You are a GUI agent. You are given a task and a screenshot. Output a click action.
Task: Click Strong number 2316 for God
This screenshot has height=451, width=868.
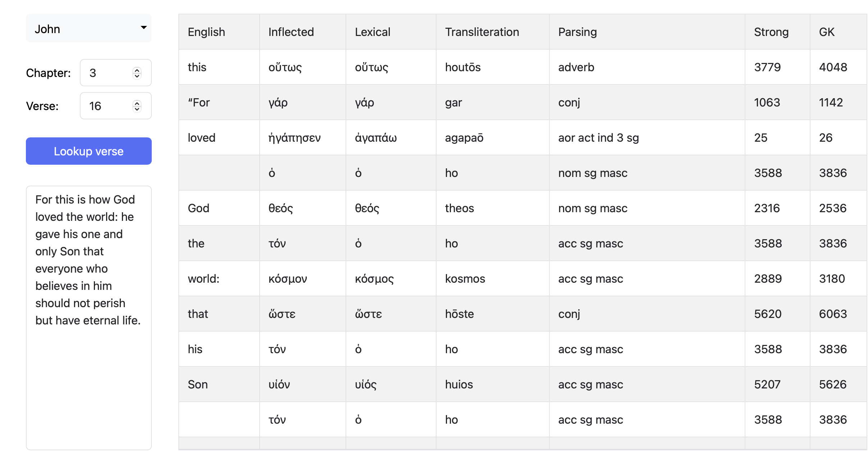[x=767, y=208]
